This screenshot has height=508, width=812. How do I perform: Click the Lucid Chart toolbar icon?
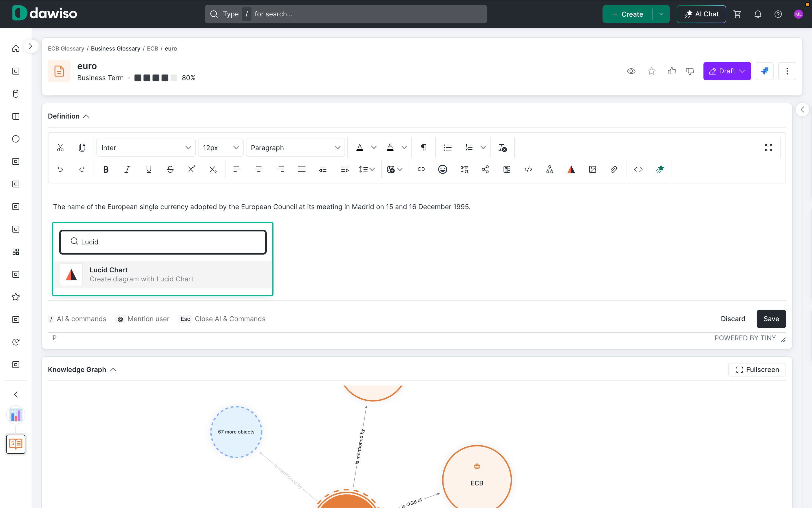(x=571, y=169)
